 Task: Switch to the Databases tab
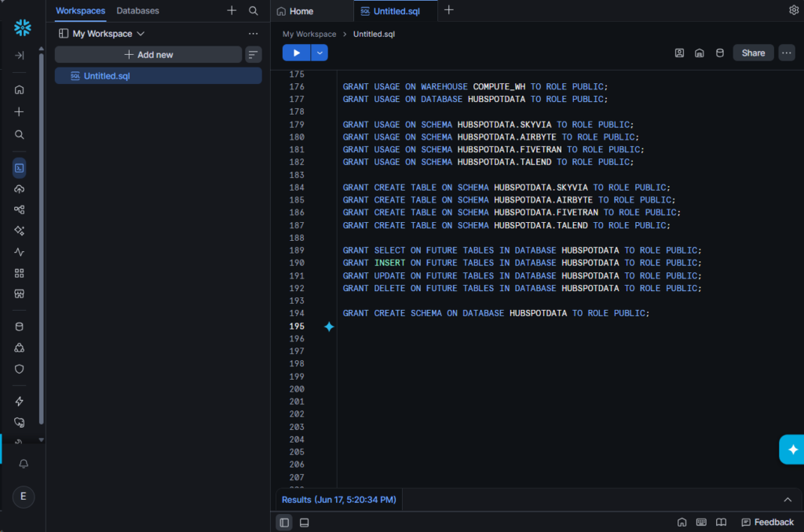(137, 11)
